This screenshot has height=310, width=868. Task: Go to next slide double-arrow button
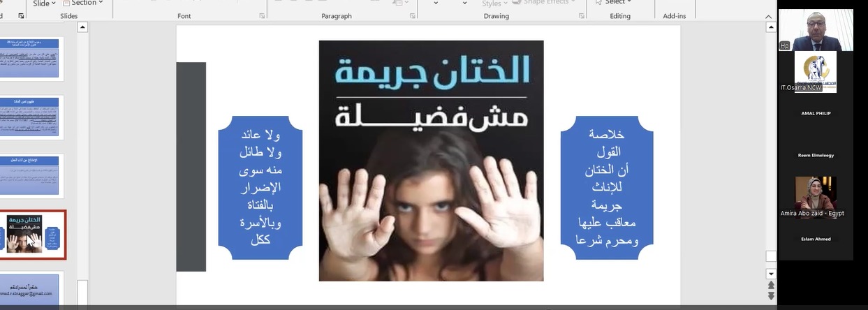[x=771, y=296]
